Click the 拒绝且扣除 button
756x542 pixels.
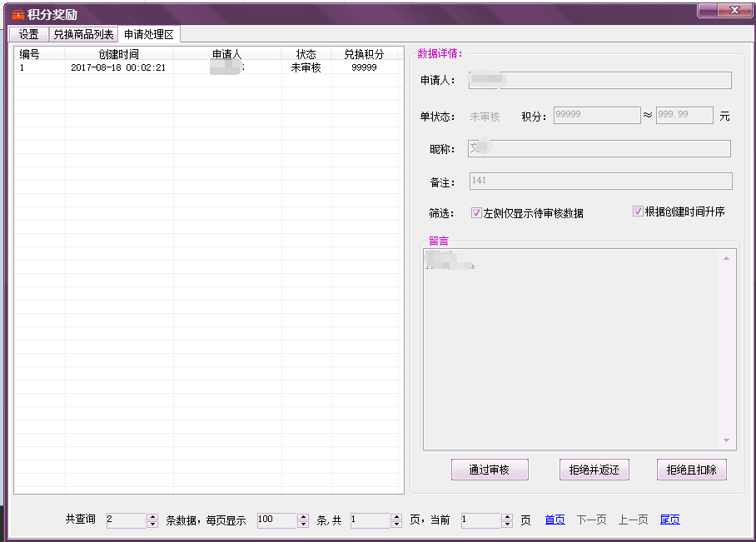click(x=691, y=470)
